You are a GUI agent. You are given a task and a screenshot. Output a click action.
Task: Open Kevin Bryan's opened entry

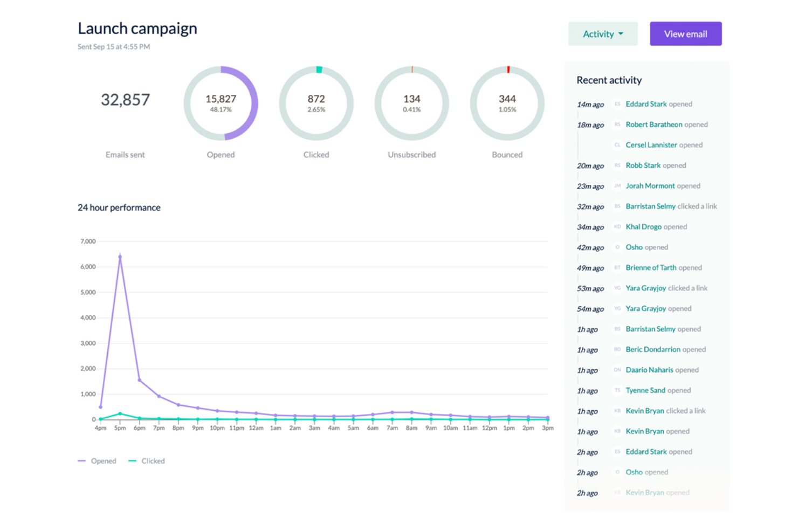point(645,431)
